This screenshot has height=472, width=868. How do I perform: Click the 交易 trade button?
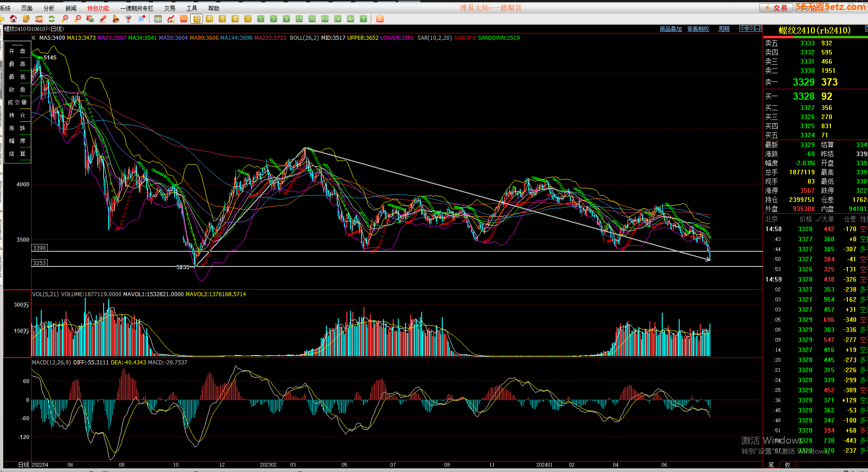click(776, 8)
